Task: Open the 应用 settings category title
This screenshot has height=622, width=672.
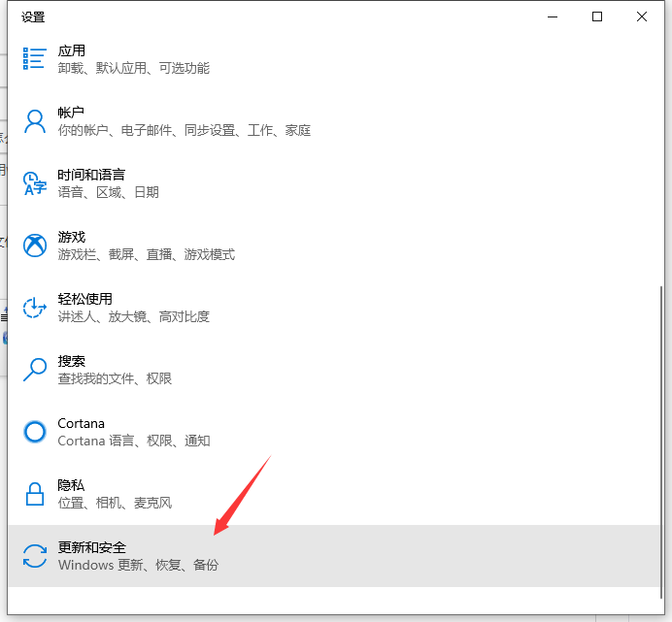Action: (71, 50)
